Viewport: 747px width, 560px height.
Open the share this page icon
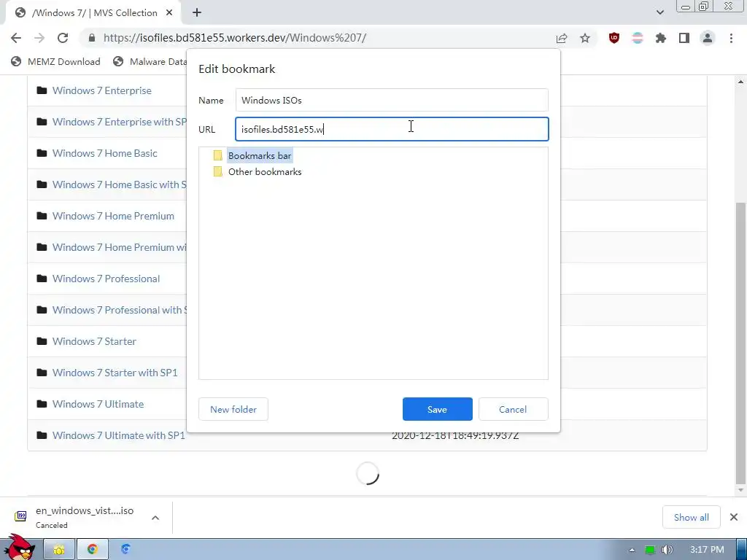click(x=562, y=38)
